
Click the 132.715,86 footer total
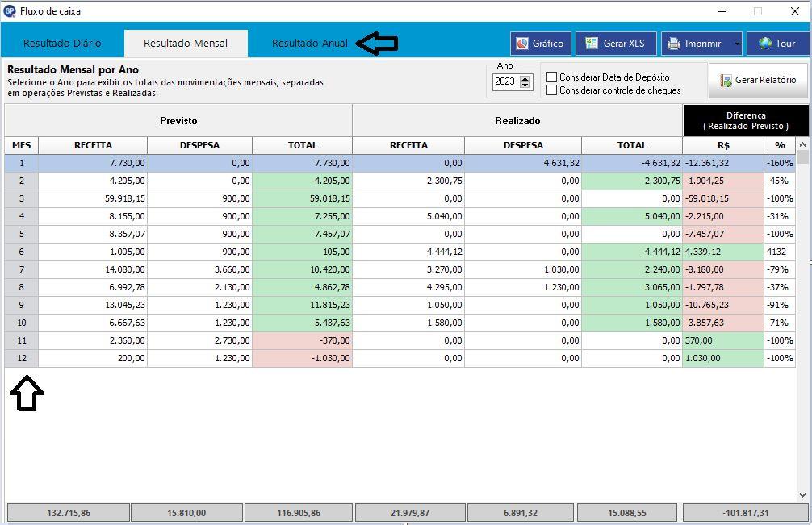tap(69, 513)
